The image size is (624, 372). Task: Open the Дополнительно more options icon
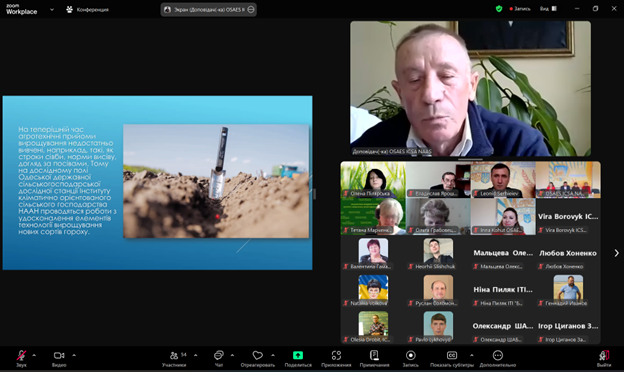click(x=497, y=355)
